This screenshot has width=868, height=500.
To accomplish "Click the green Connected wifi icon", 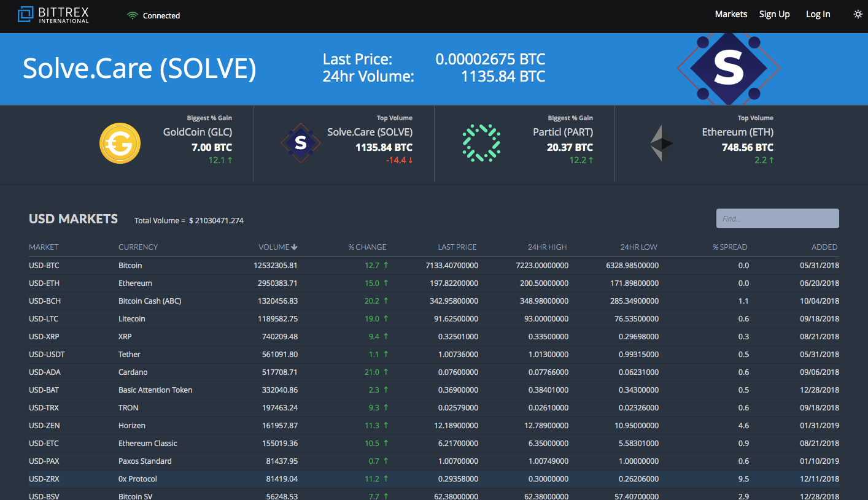I will [133, 15].
